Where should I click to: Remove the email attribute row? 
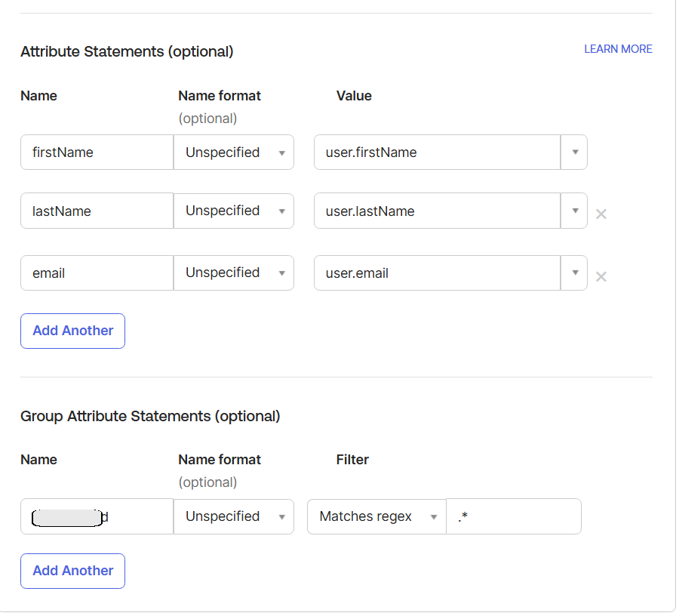[x=601, y=276]
